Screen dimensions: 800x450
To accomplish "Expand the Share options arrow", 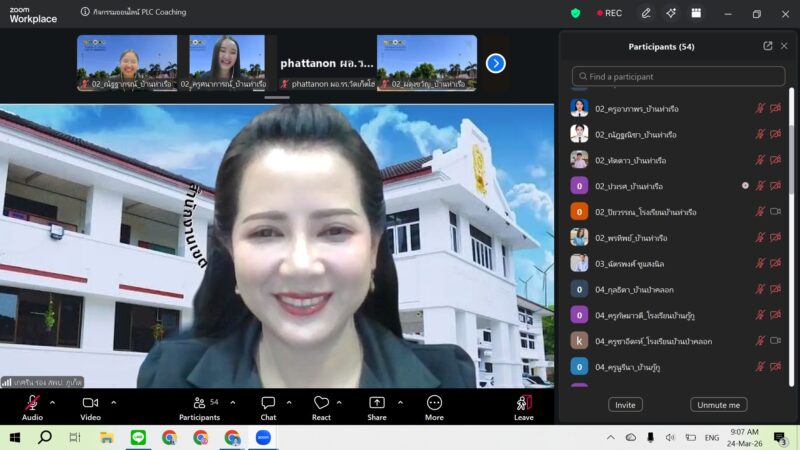I will [x=400, y=402].
